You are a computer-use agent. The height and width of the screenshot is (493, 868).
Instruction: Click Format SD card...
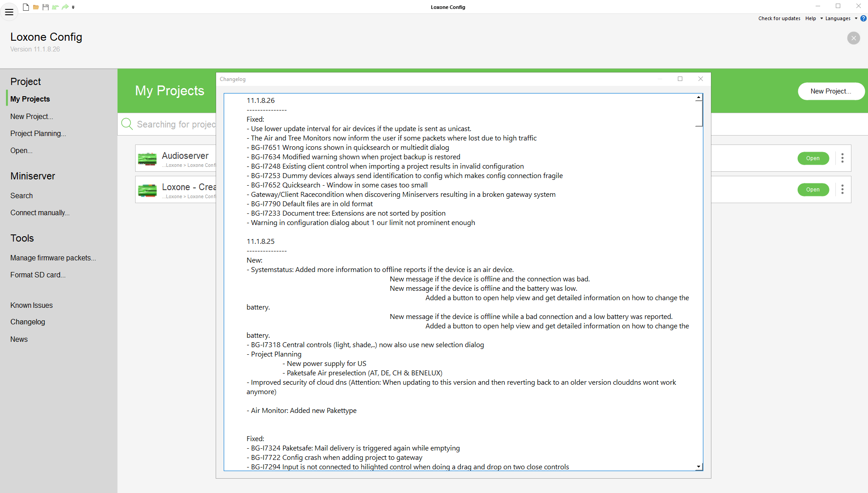tap(38, 275)
